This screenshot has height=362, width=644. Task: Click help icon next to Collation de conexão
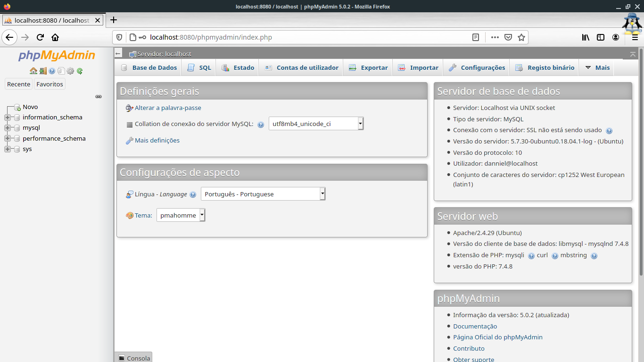pos(261,125)
